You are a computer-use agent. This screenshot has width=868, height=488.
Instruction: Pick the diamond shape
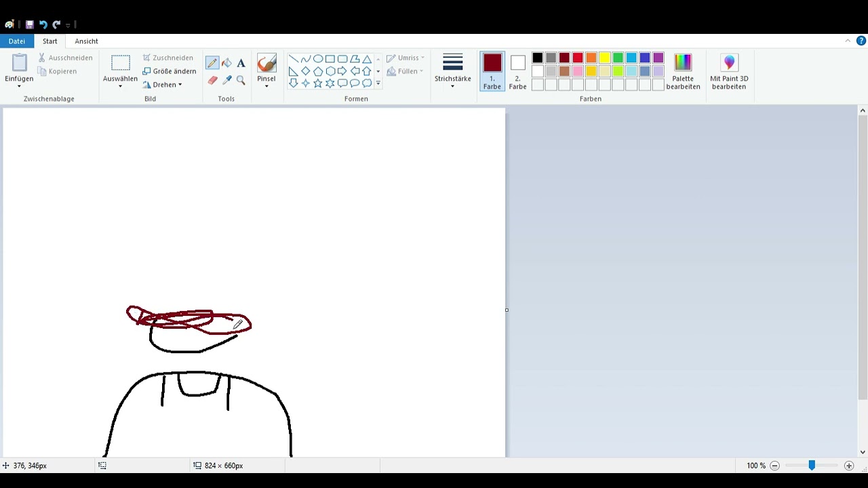point(305,71)
